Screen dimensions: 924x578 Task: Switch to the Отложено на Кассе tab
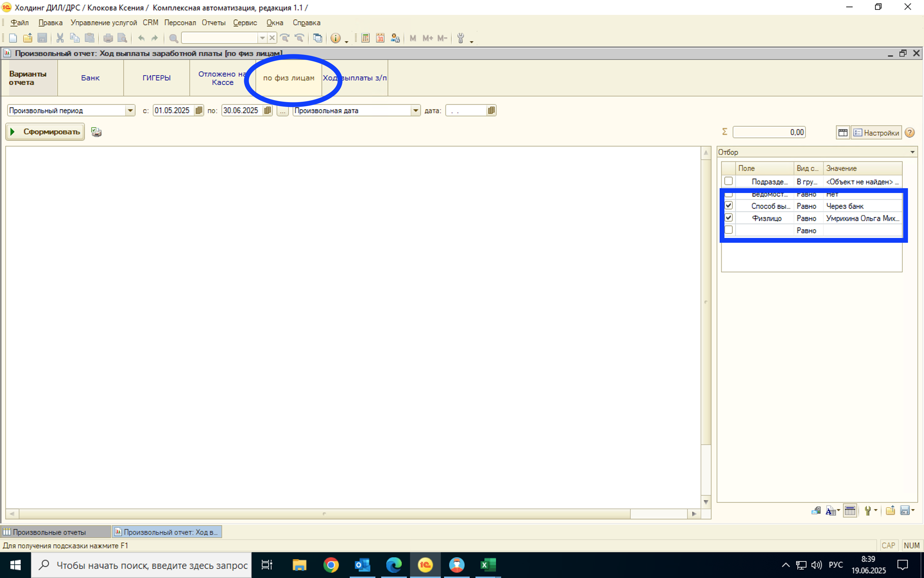point(223,78)
